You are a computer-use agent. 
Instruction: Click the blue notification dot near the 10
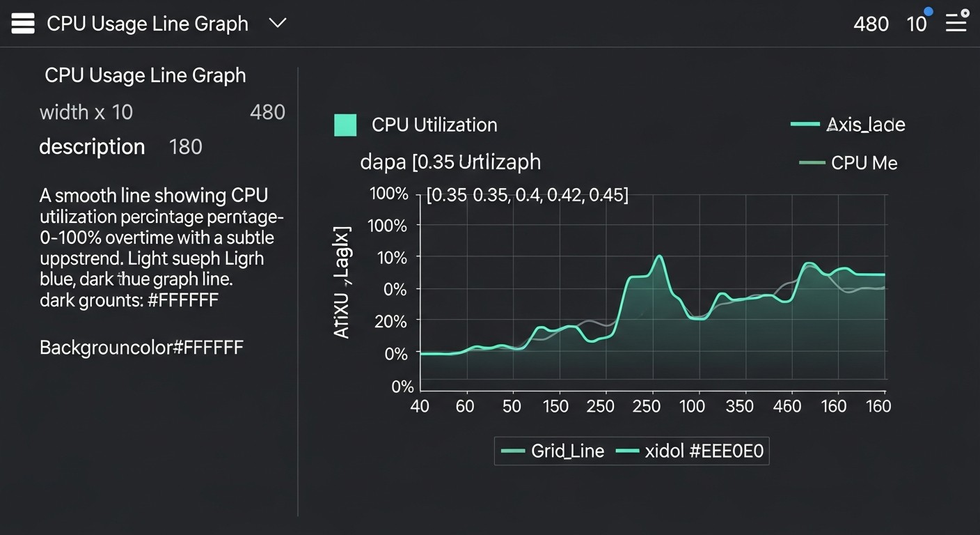click(x=928, y=10)
